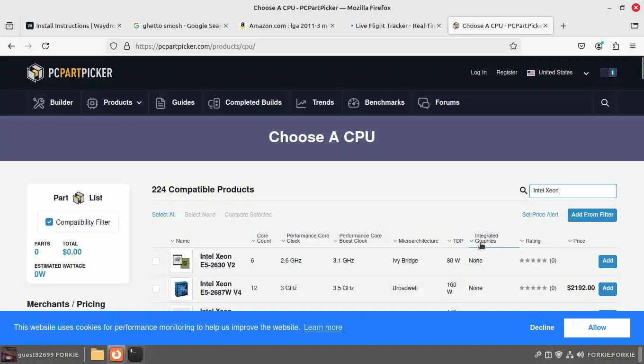Decline cookies on the banner
The image size is (644, 364).
click(x=542, y=328)
